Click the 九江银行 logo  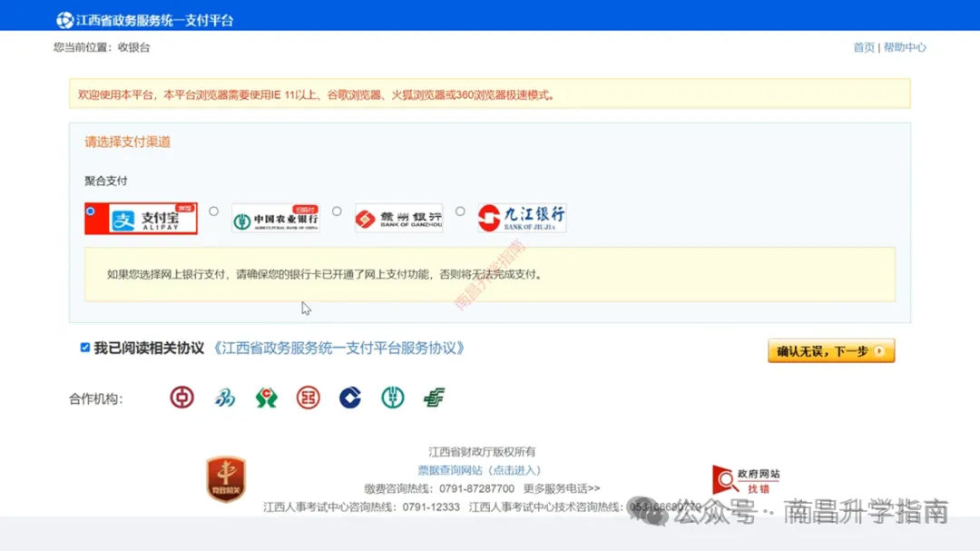[522, 218]
